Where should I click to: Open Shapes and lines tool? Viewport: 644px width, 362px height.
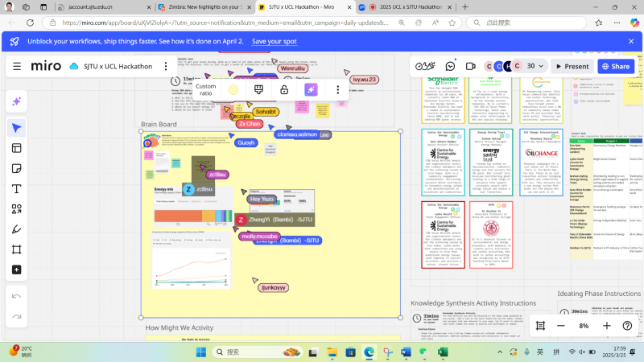[16, 209]
